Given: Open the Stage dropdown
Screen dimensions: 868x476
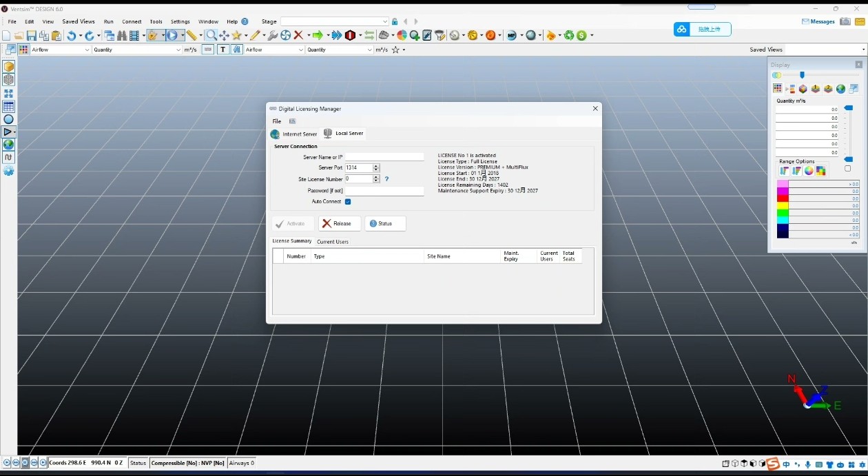Looking at the screenshot, I should point(384,21).
